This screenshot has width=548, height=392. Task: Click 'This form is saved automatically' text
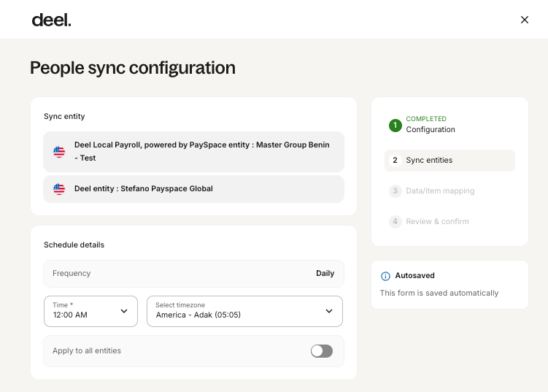coord(439,293)
